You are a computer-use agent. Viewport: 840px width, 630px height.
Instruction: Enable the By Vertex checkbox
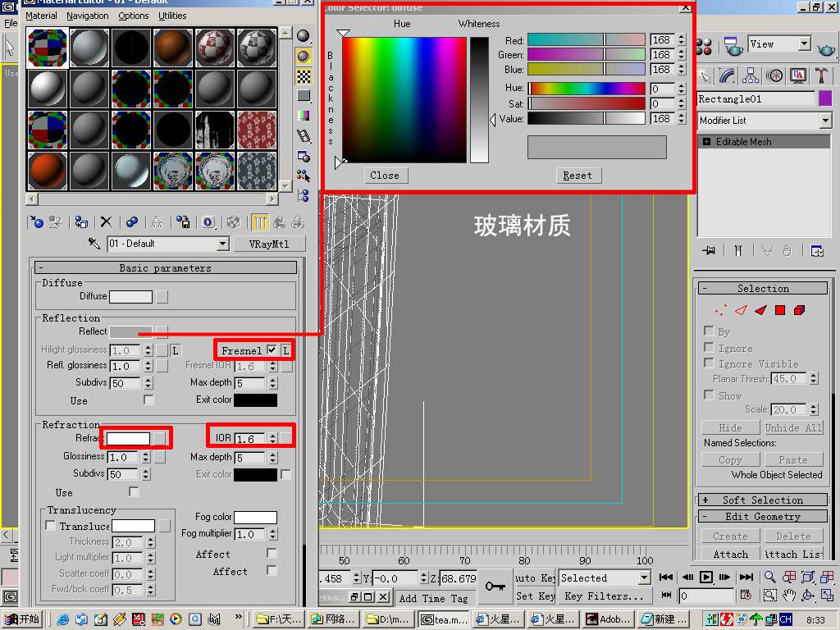709,331
